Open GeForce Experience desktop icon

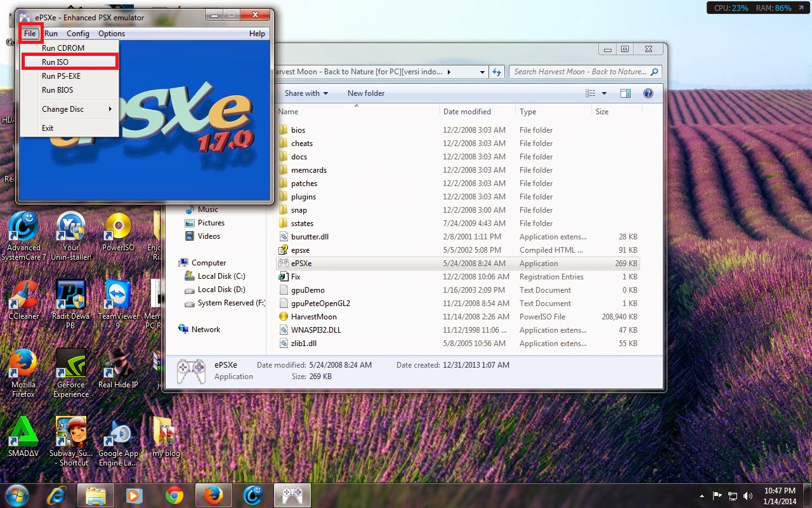tap(71, 373)
